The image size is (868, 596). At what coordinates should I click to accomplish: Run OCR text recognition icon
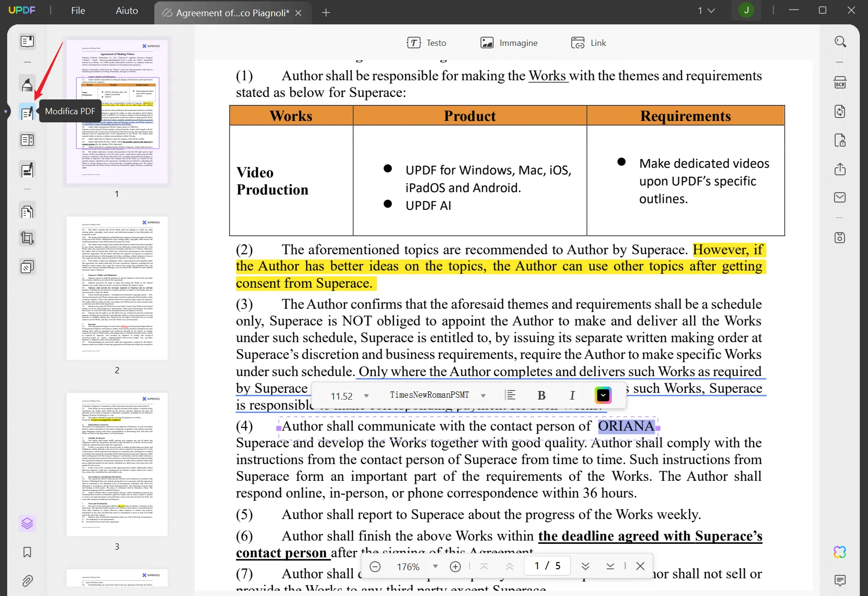(x=840, y=83)
